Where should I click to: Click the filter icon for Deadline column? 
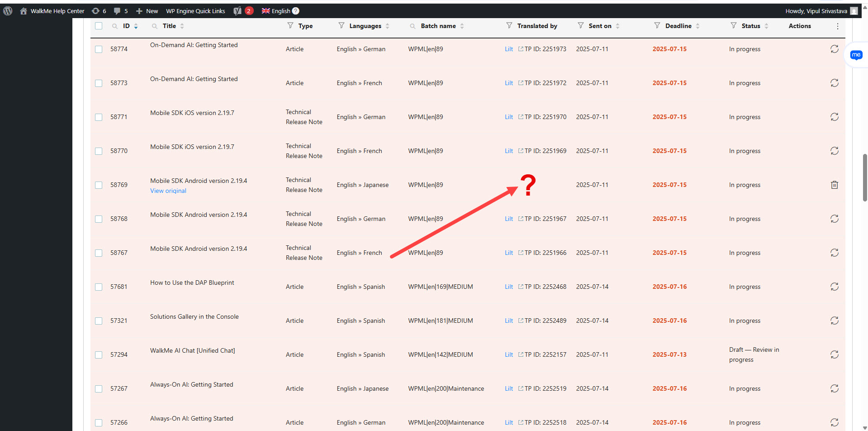(x=657, y=26)
